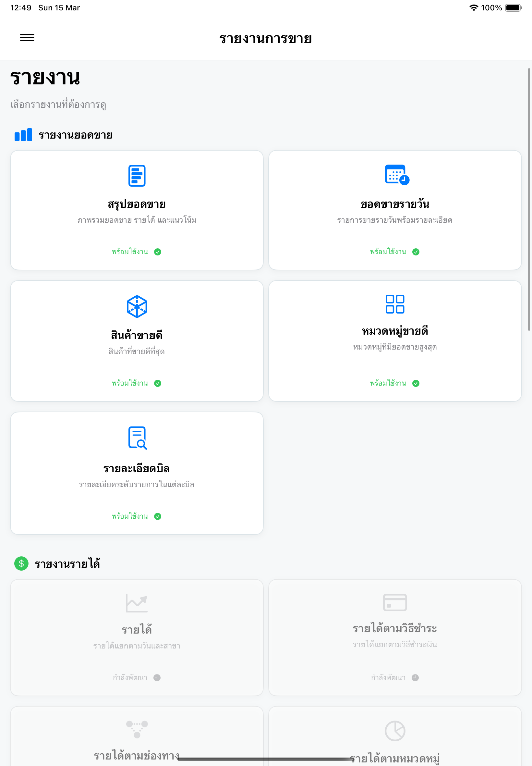Open the สินค้าขายดี report title
This screenshot has width=532, height=766.
coord(137,335)
